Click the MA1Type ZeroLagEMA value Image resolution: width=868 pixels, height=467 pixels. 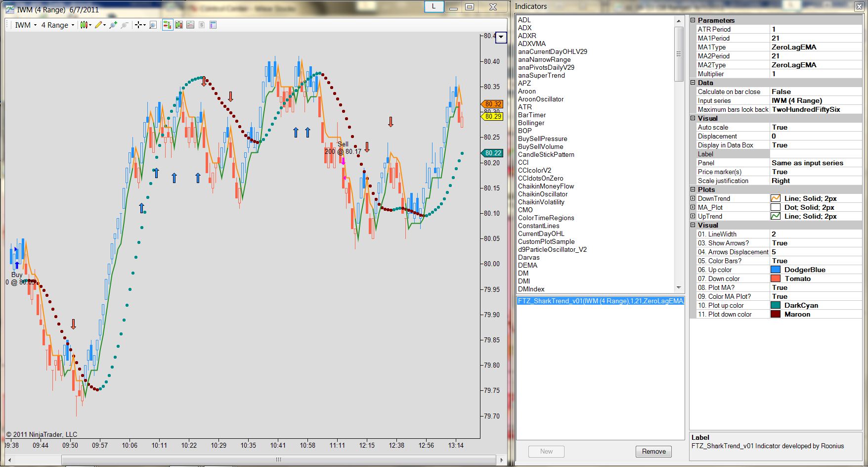pyautogui.click(x=816, y=47)
